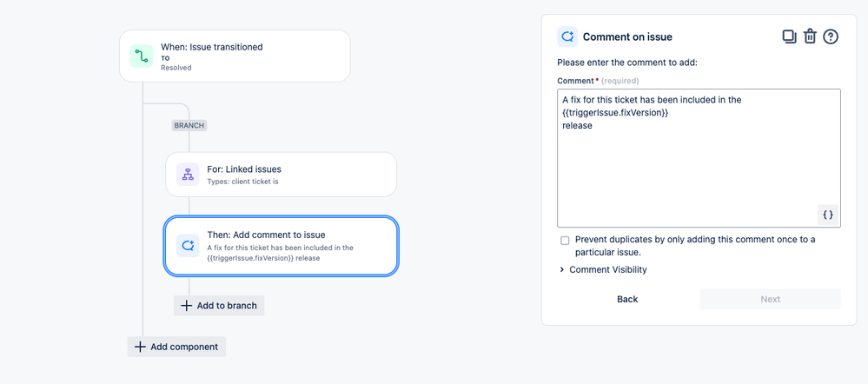Click Add component button
The image size is (868, 384).
click(x=176, y=347)
